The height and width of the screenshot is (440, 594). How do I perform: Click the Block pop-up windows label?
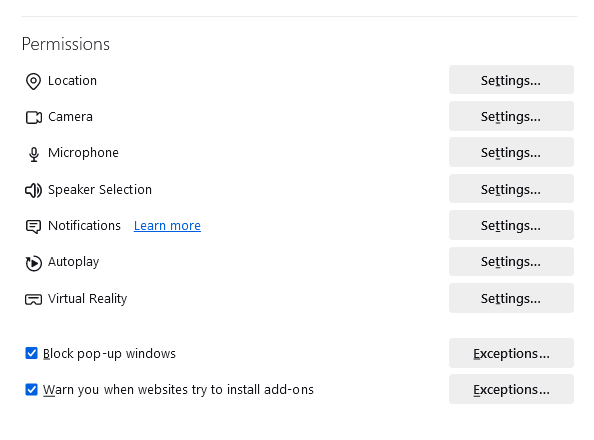pos(109,354)
